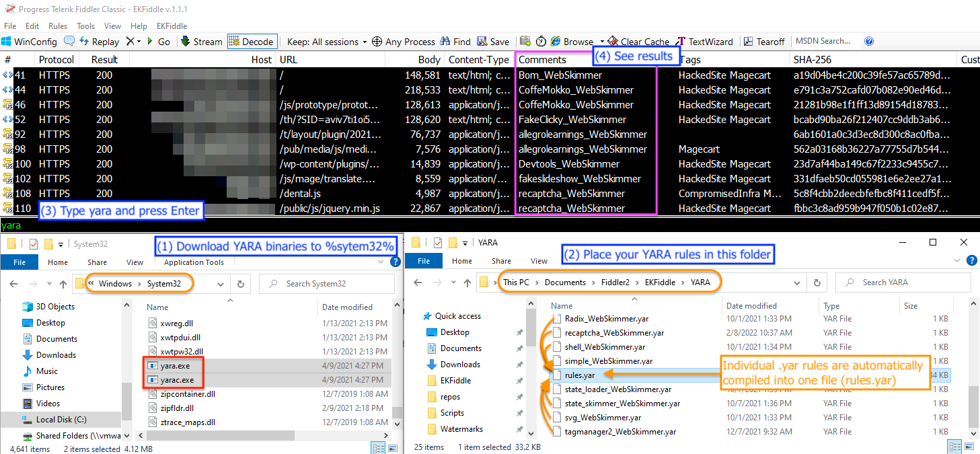
Task: Click Clear Cache in Fiddler toolbar
Action: point(638,42)
